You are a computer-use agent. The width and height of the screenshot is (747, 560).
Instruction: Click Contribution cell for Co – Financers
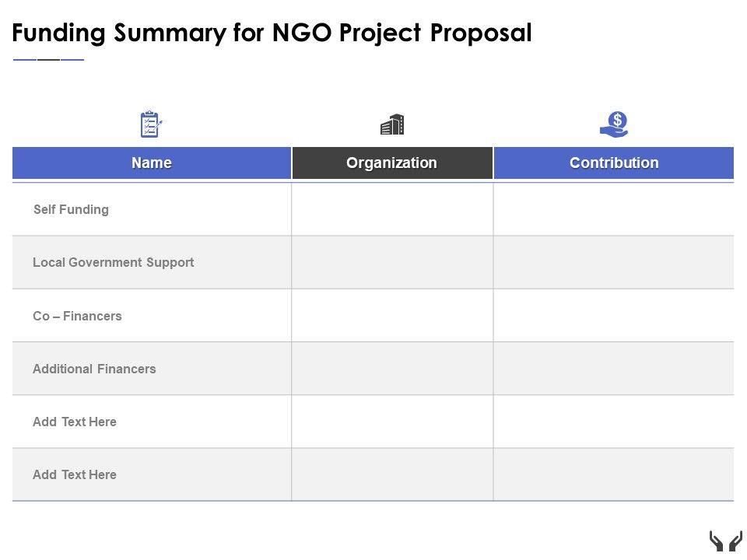614,316
